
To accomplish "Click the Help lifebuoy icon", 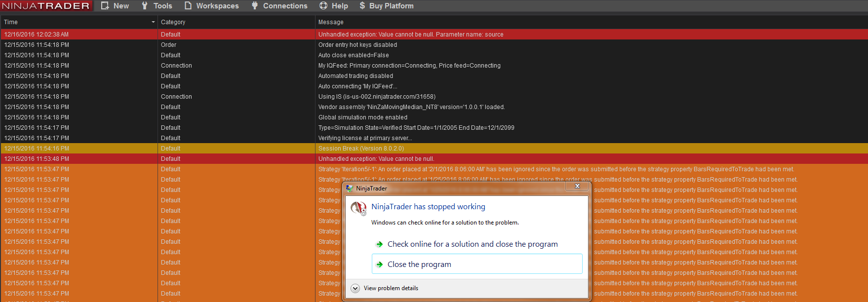I will point(323,5).
